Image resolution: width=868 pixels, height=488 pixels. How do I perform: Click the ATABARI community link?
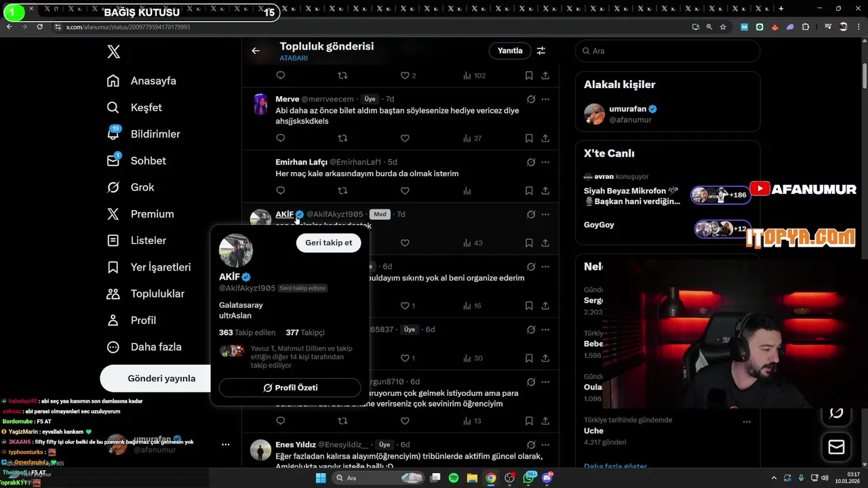tap(294, 58)
